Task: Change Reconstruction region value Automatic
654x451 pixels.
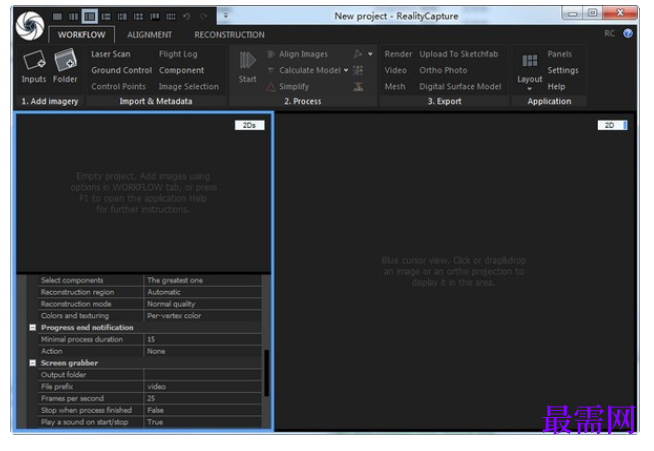Action: (203, 292)
